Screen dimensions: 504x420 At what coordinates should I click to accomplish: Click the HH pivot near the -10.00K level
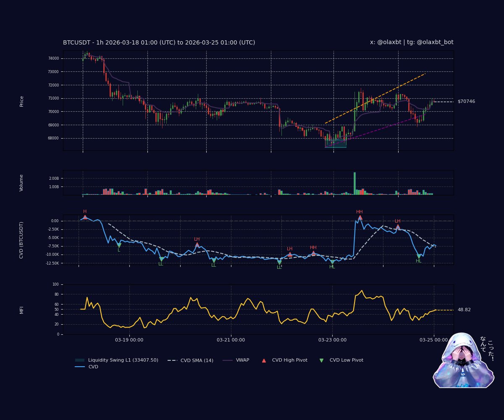[x=313, y=253]
